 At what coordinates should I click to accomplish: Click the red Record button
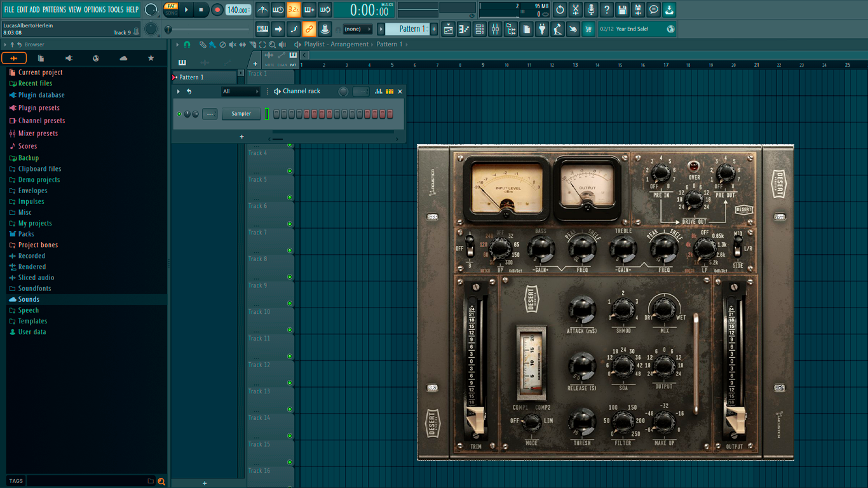point(217,10)
